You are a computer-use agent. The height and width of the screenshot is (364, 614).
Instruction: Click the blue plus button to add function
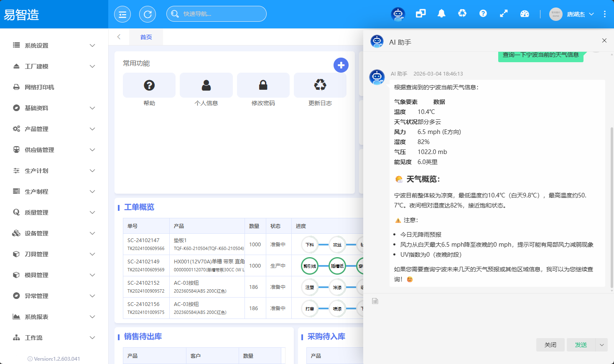(x=341, y=65)
